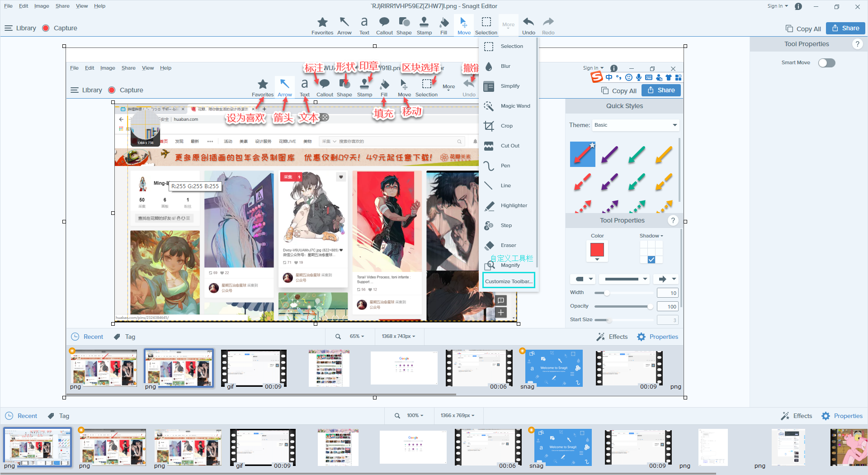
Task: Open the Welcome to Snagit thumbnail in main tray
Action: [563, 447]
